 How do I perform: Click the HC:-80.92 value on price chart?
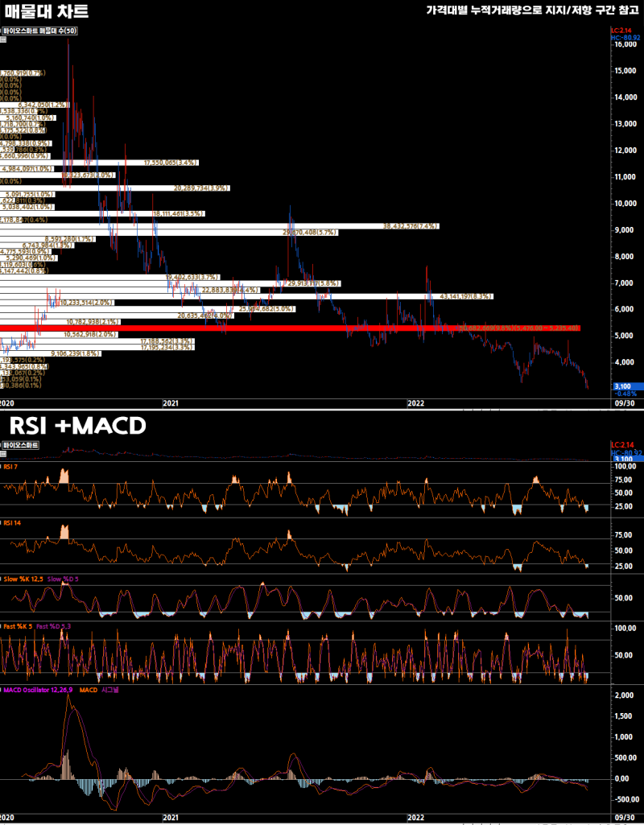tap(625, 38)
